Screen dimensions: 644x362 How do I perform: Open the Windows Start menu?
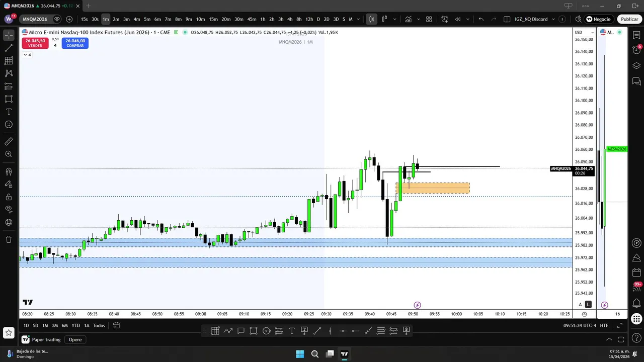300,354
